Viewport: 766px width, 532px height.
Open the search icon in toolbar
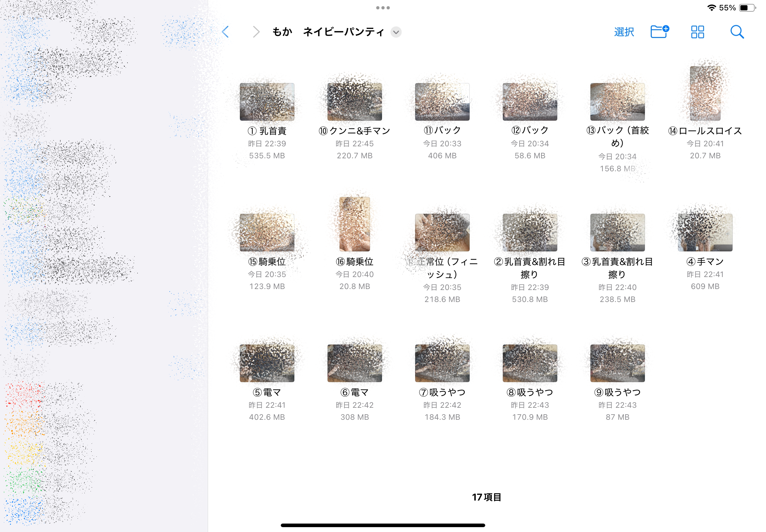(737, 32)
